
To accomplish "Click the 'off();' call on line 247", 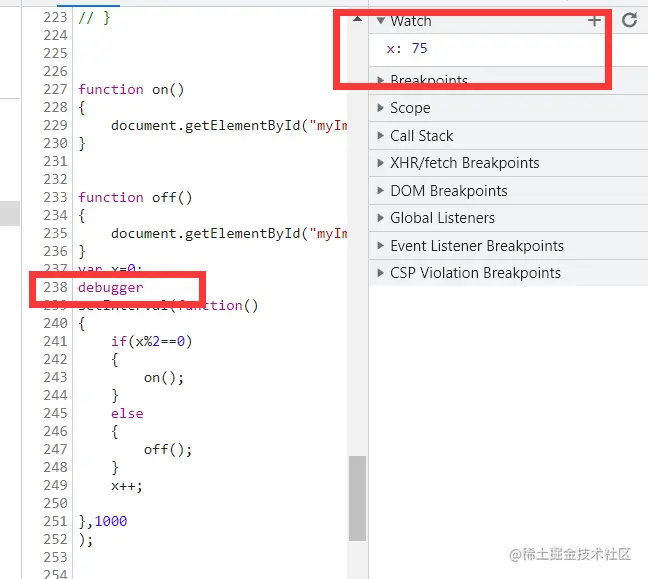I will (168, 450).
